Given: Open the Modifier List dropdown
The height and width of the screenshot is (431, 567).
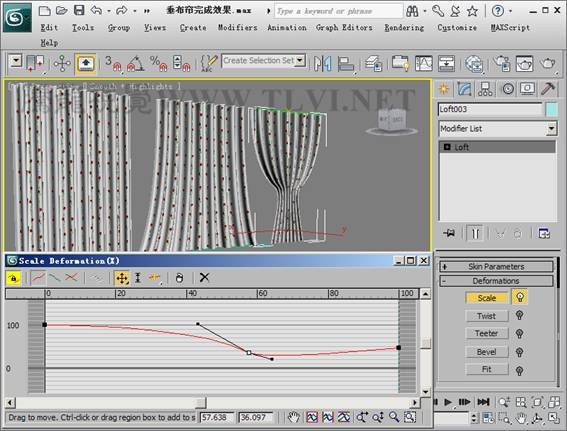Looking at the screenshot, I should (x=498, y=129).
